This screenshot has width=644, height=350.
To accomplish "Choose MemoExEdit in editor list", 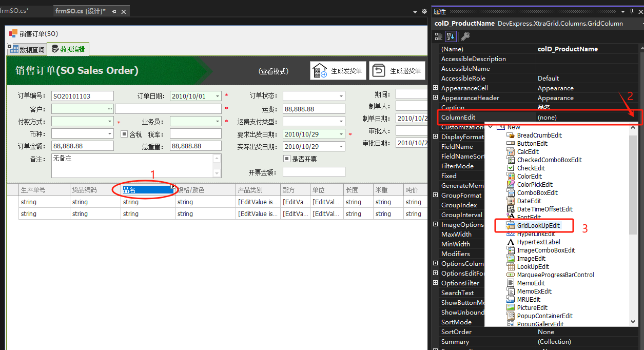I will pos(534,291).
